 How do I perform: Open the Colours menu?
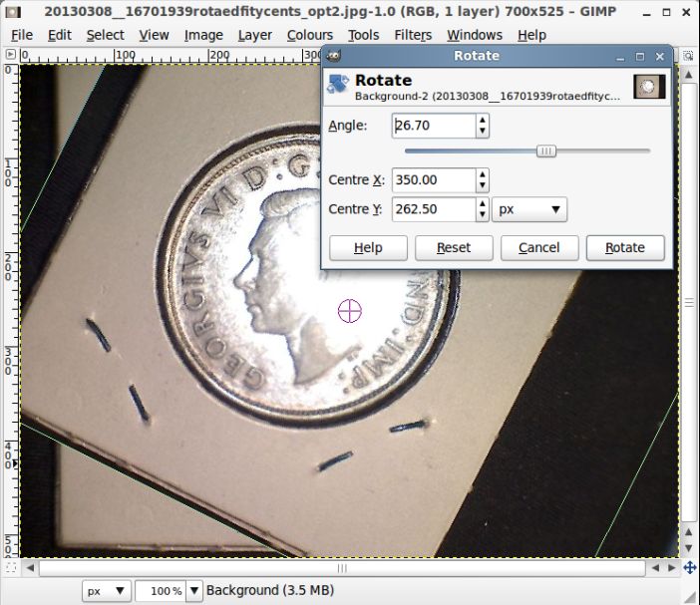point(310,35)
